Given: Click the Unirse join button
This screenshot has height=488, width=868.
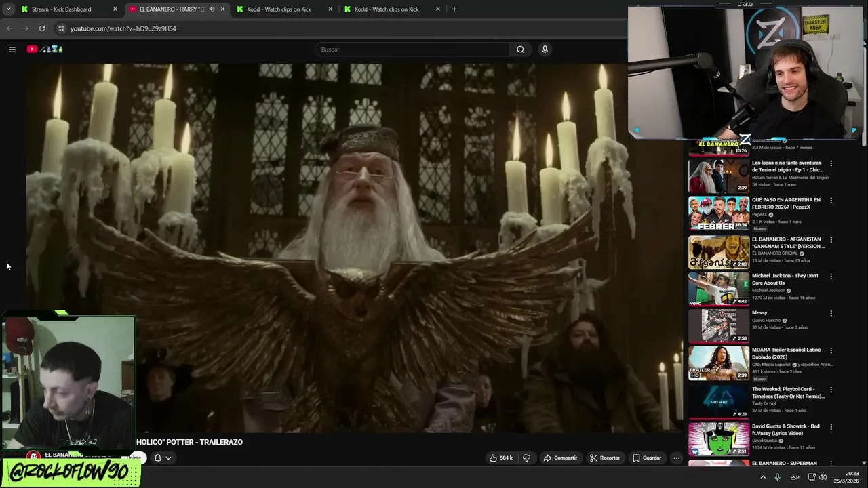Looking at the screenshot, I should [x=135, y=458].
